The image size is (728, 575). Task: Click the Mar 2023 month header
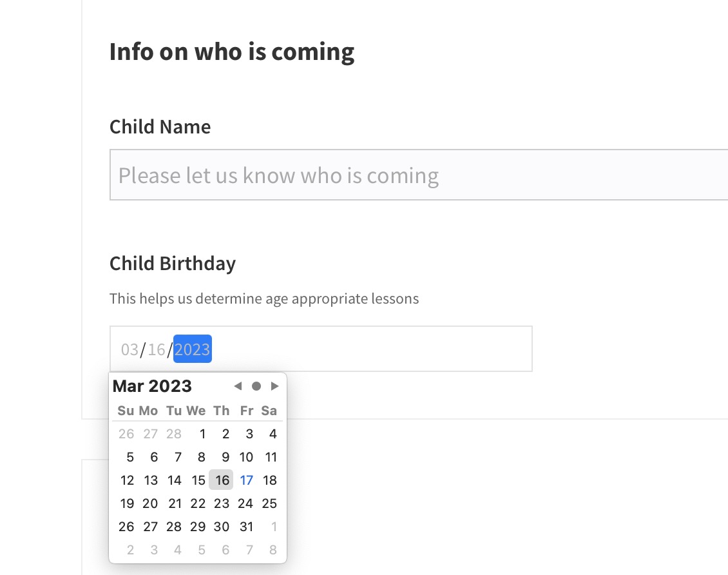(152, 386)
